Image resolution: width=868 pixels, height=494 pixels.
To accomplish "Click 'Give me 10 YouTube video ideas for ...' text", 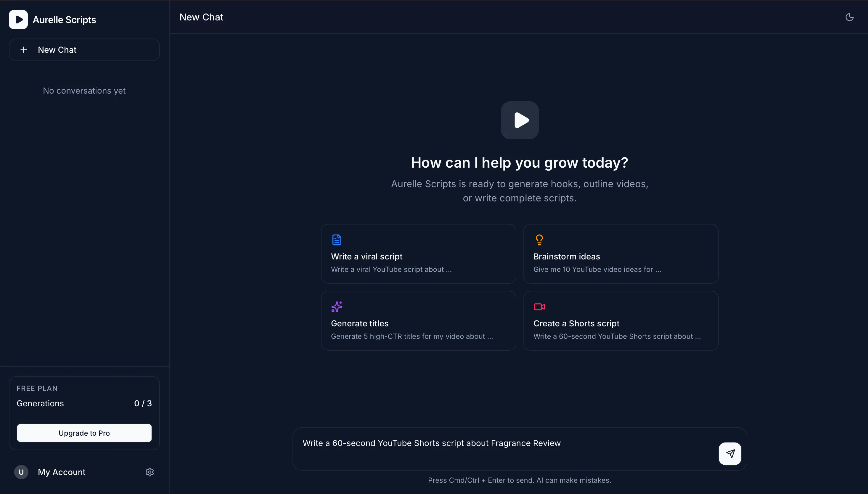I will click(x=597, y=270).
